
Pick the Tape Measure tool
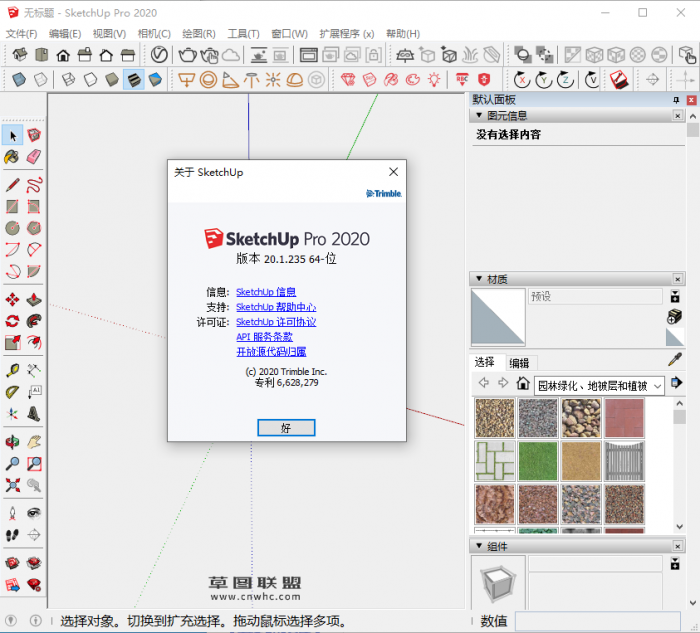tap(12, 369)
